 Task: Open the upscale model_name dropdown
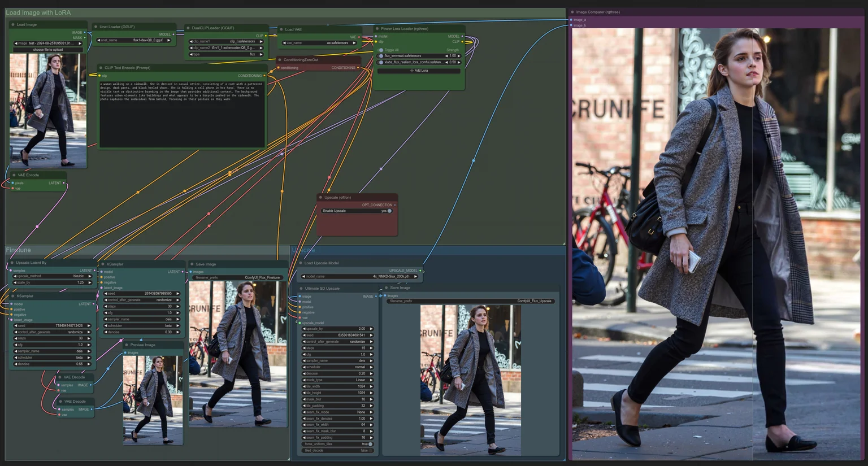(359, 277)
